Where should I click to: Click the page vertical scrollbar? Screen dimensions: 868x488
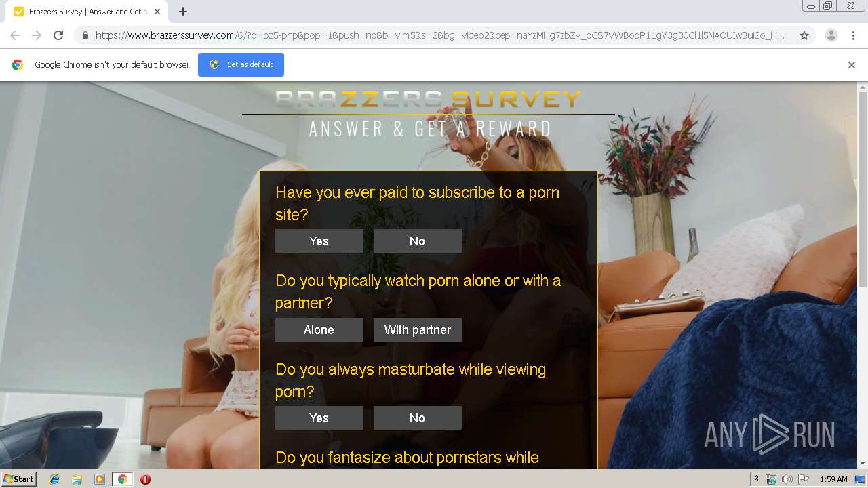tap(863, 190)
